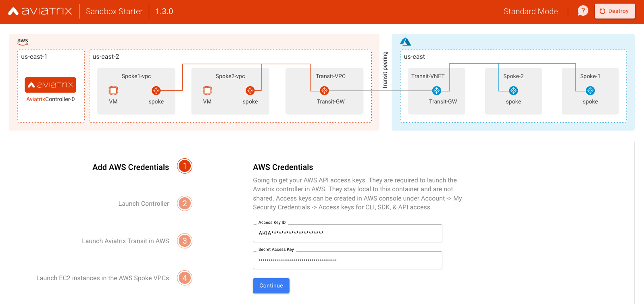
Task: Click the Sandbox Starter title
Action: click(x=114, y=11)
